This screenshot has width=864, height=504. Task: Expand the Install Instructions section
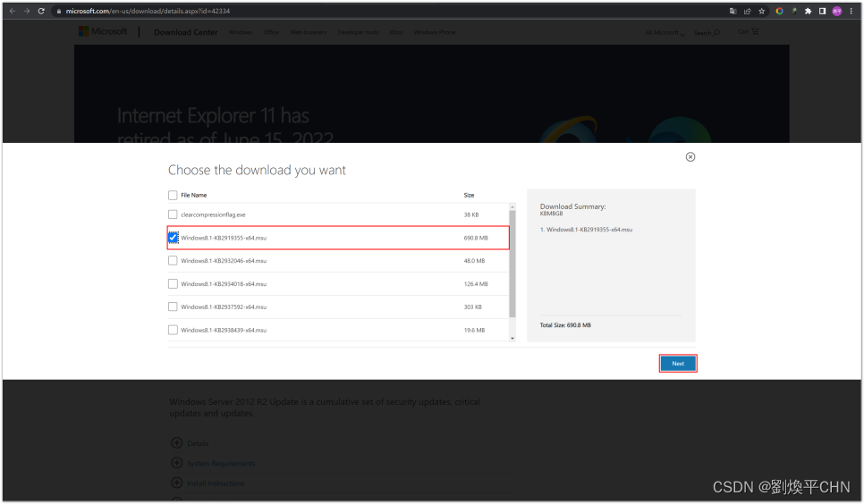click(x=208, y=483)
